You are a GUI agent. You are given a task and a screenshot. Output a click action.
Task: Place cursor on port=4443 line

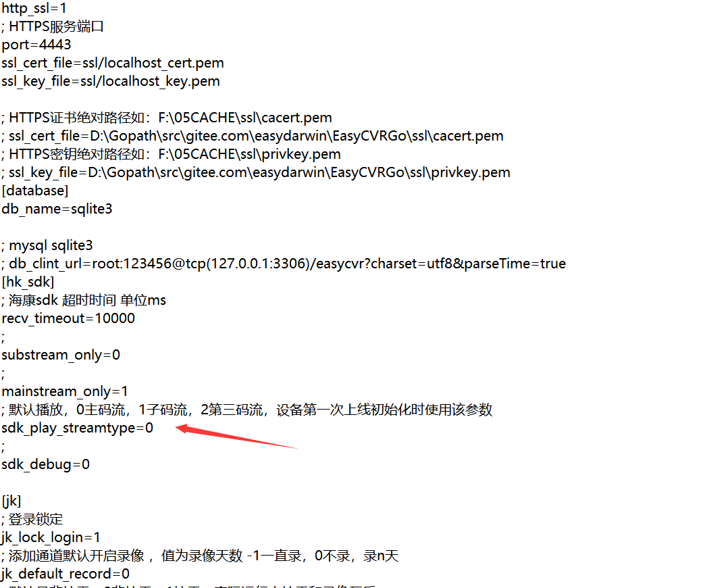(x=36, y=45)
